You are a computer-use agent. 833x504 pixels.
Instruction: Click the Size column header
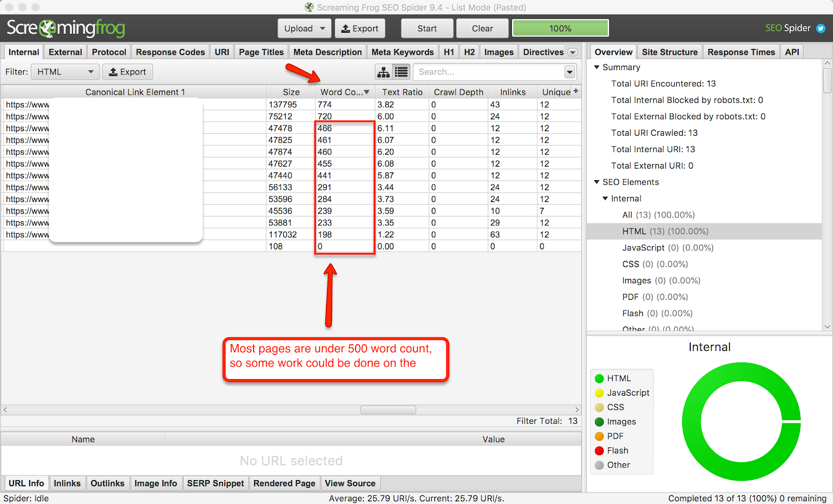pyautogui.click(x=291, y=92)
